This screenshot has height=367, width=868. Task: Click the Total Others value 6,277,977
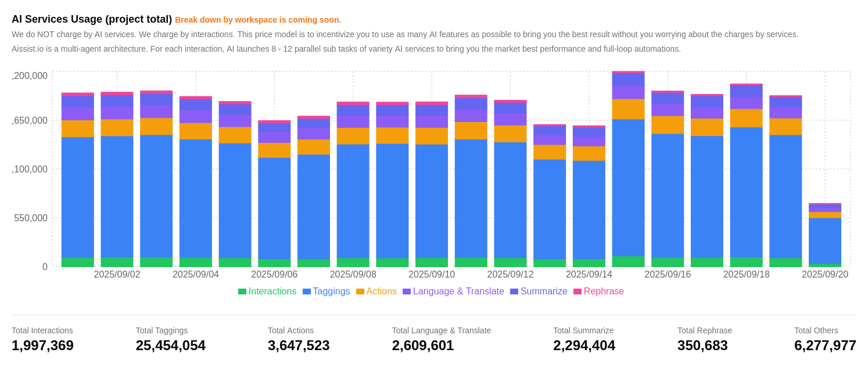[x=825, y=346]
